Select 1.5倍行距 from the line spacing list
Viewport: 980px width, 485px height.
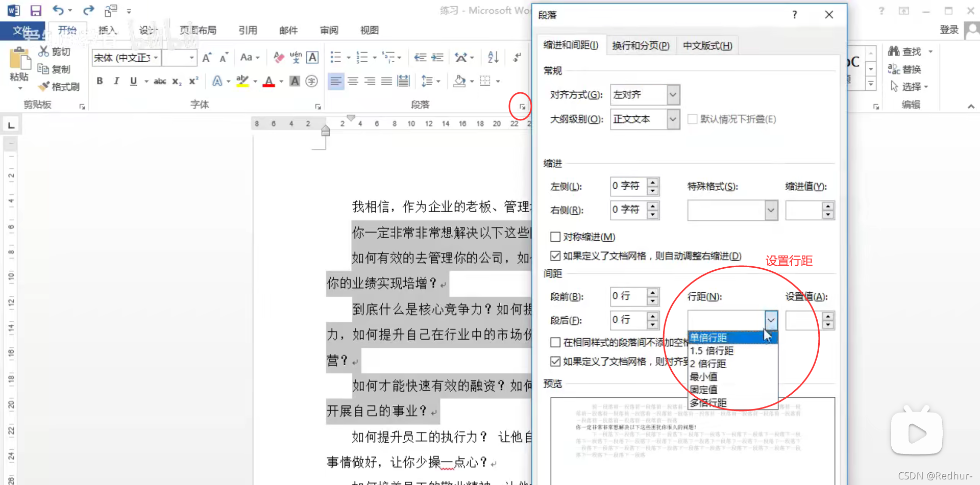[x=711, y=350]
